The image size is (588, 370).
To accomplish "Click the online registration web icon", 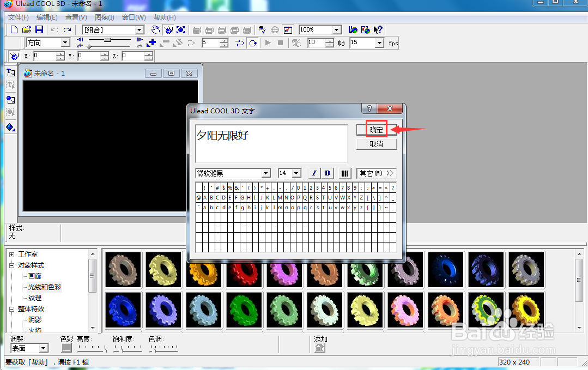I will [x=366, y=29].
